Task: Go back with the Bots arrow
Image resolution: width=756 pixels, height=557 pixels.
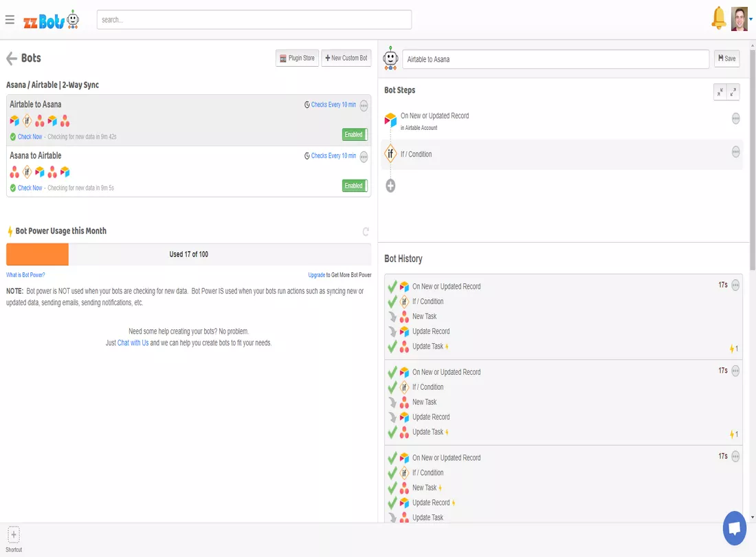Action: pyautogui.click(x=12, y=58)
